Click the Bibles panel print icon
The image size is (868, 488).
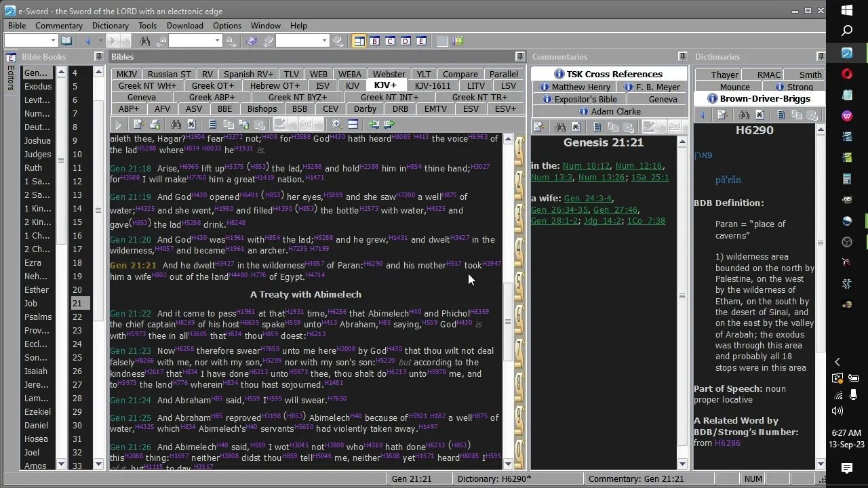(x=155, y=125)
